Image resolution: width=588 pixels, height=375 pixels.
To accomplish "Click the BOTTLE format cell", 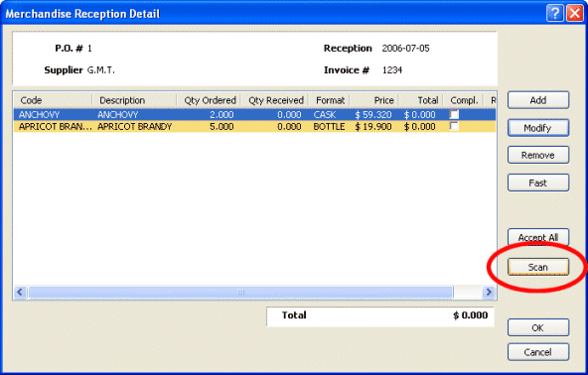I will tap(329, 127).
